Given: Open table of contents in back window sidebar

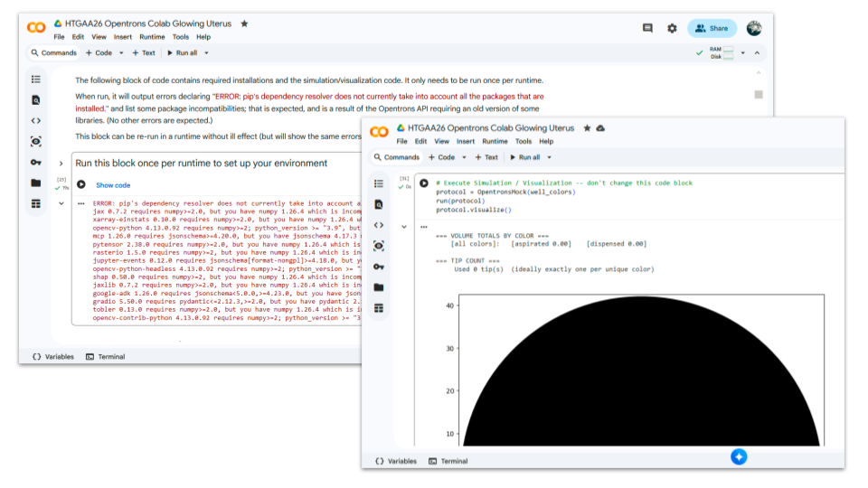Looking at the screenshot, I should 36,80.
